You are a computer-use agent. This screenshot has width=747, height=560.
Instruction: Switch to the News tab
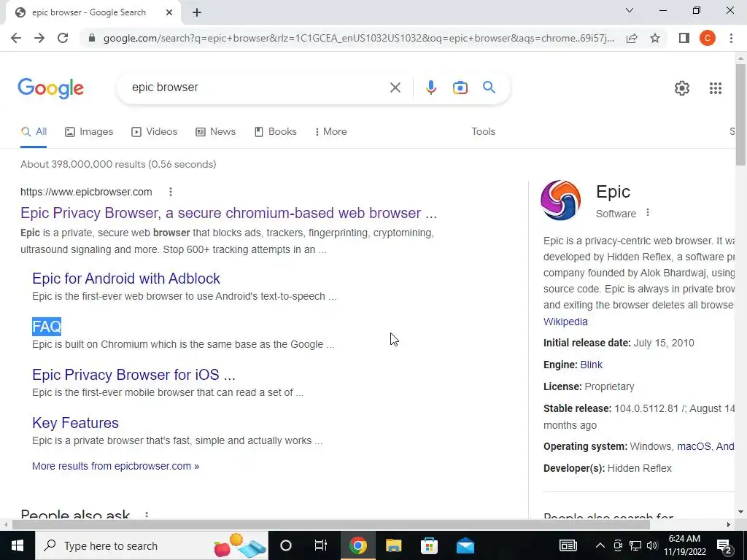tap(216, 131)
